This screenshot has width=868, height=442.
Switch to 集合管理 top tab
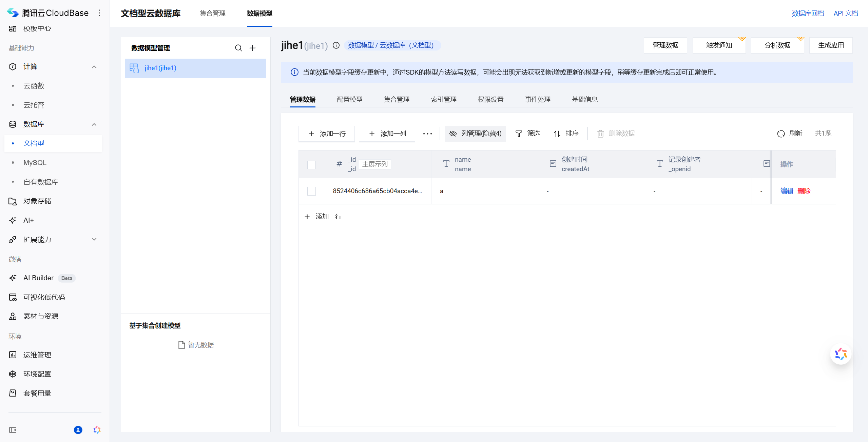(x=213, y=13)
